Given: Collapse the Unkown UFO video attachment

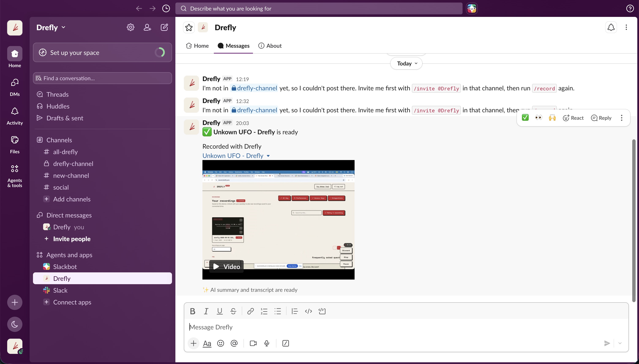Looking at the screenshot, I should (x=268, y=156).
